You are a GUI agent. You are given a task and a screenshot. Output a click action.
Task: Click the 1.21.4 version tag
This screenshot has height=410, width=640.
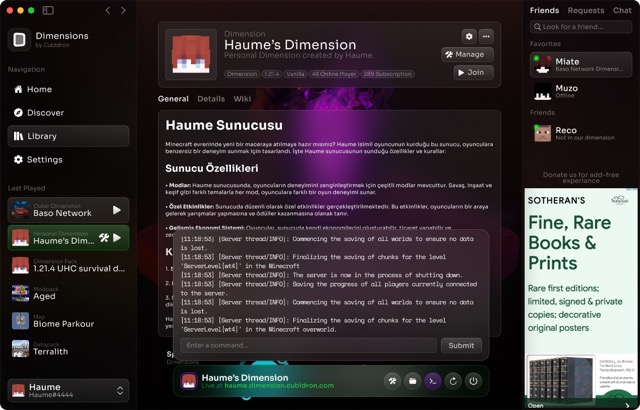[271, 74]
